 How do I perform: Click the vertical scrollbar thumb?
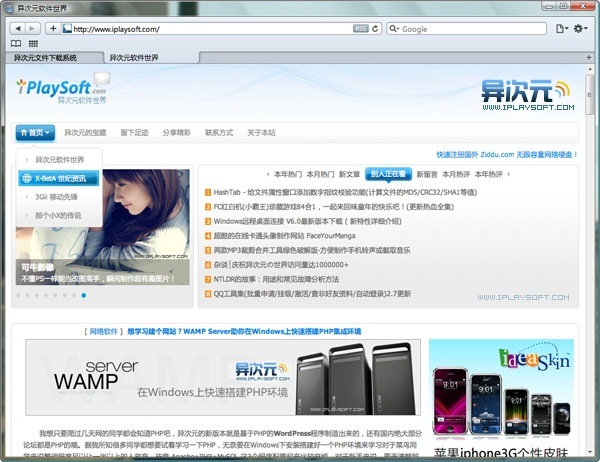[x=589, y=95]
